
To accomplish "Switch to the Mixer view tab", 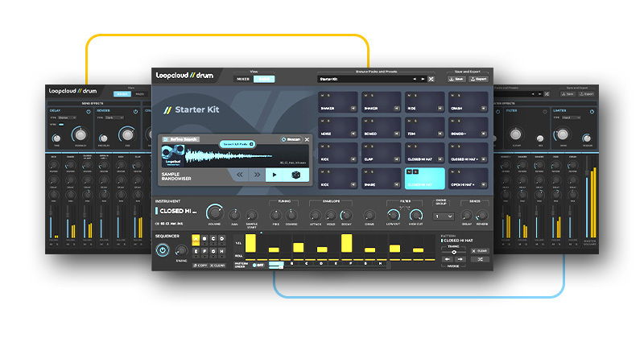I will pos(242,79).
